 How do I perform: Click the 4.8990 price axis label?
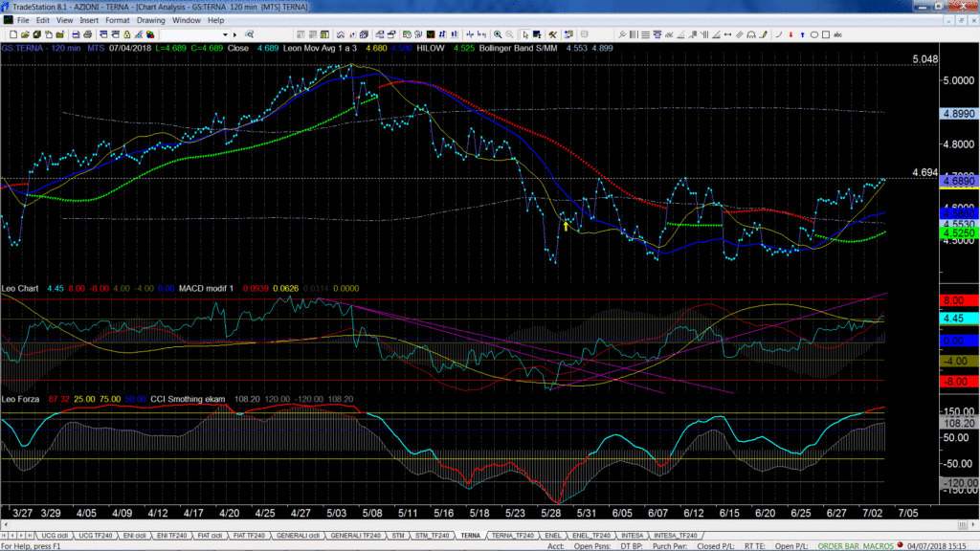point(959,114)
